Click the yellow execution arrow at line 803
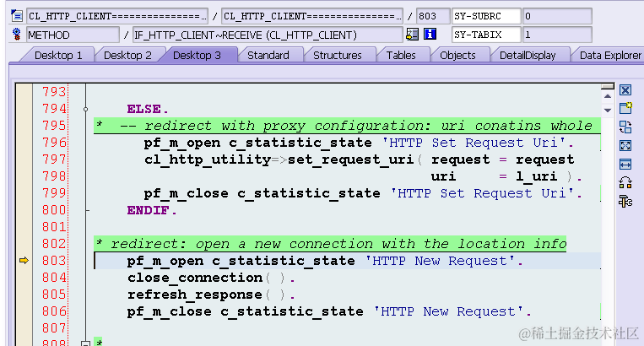The image size is (644, 346). tap(24, 260)
